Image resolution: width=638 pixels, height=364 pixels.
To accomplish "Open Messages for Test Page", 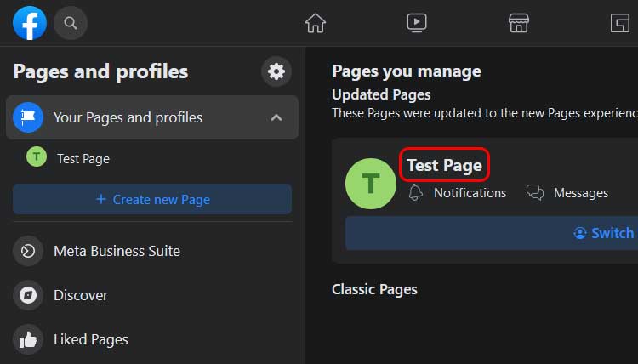I will (x=567, y=192).
